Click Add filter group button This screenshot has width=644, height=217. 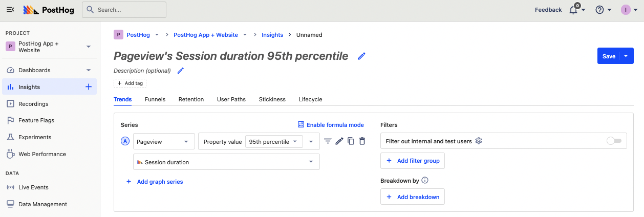[x=413, y=161]
